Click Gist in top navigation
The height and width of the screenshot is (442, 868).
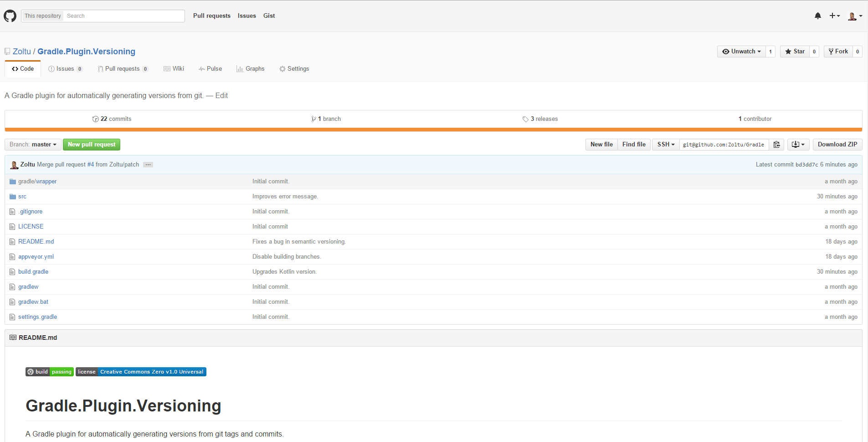coord(269,16)
